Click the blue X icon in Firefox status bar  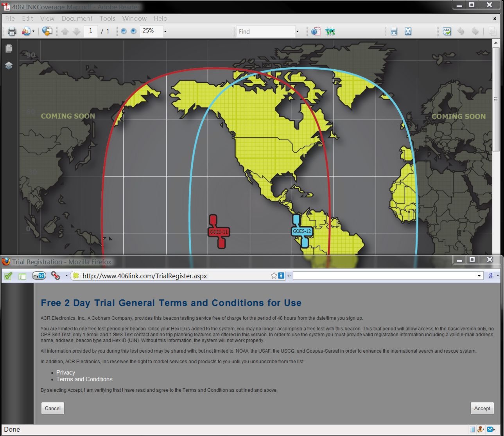(491, 429)
